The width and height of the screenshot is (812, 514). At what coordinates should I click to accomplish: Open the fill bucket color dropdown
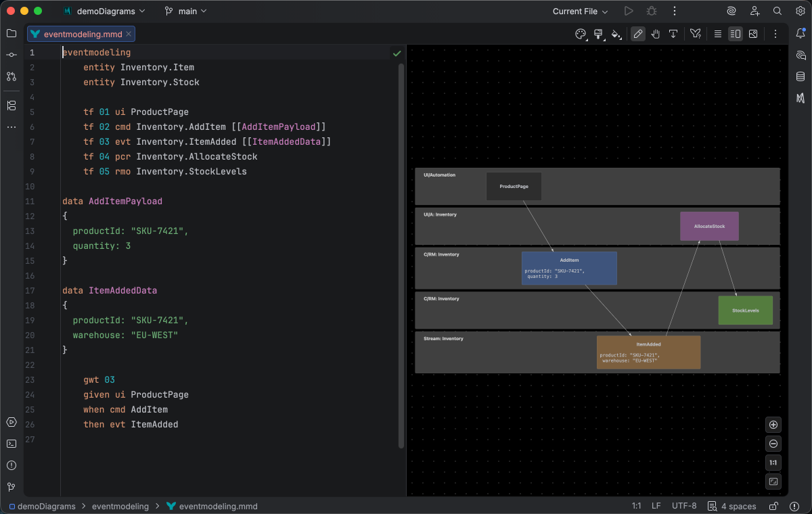point(616,34)
